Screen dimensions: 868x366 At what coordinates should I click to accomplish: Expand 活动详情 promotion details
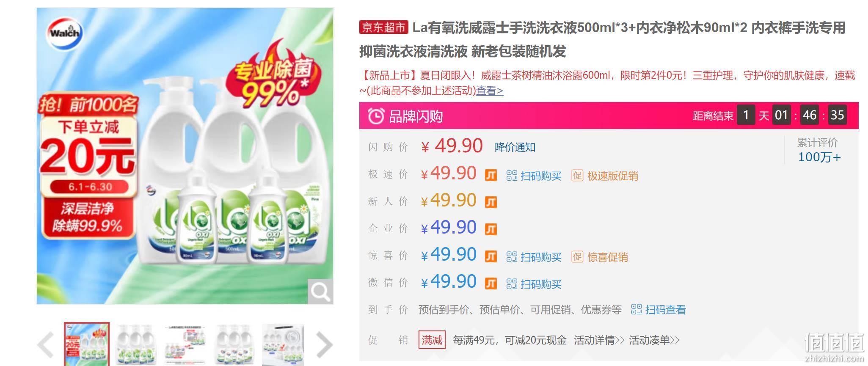tap(599, 340)
